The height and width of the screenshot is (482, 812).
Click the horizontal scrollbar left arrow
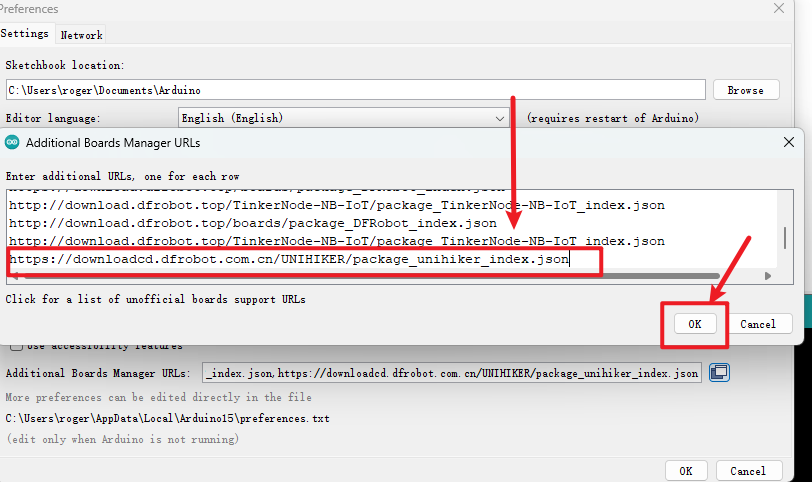[x=12, y=275]
